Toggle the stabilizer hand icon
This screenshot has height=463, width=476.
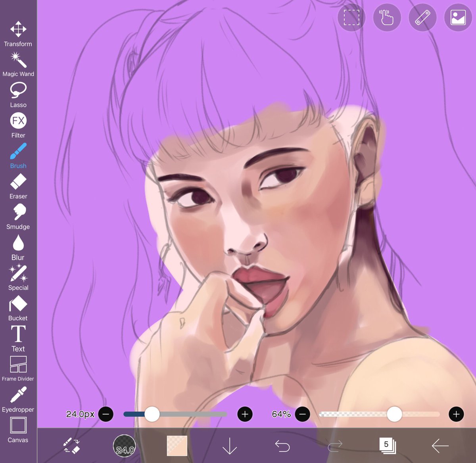pos(387,18)
